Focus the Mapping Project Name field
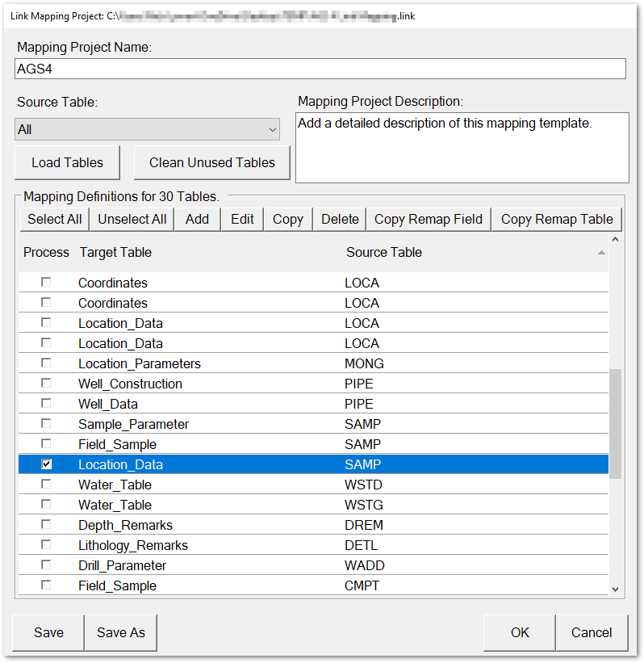Viewport: 644px width, 663px height. pos(320,69)
